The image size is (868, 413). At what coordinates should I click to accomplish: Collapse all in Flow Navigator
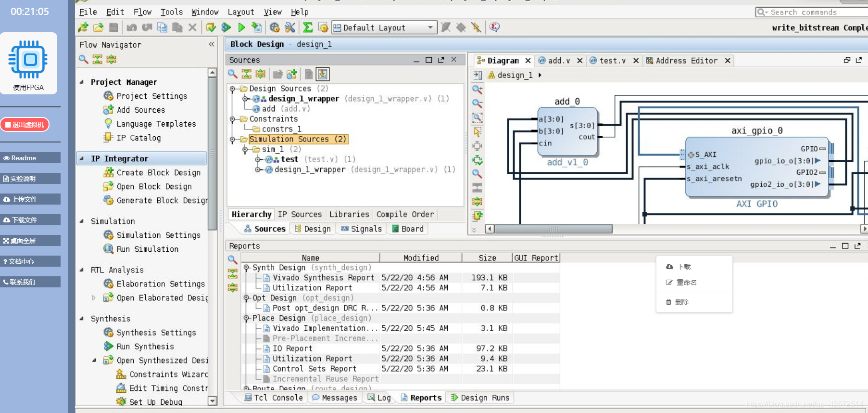tap(98, 59)
